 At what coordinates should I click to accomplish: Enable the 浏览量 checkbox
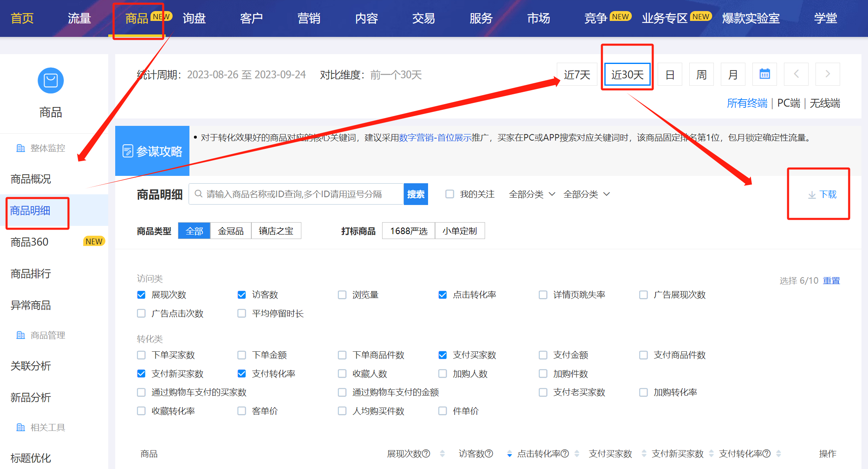(x=342, y=295)
